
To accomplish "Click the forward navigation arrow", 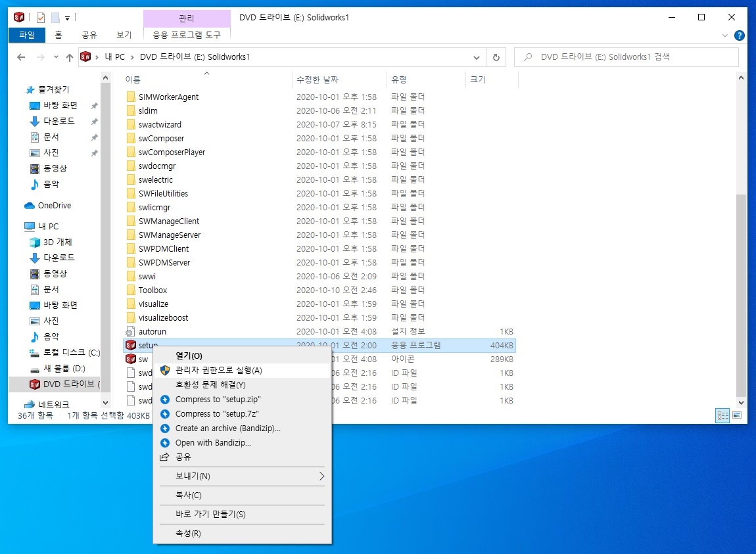I will coord(41,57).
